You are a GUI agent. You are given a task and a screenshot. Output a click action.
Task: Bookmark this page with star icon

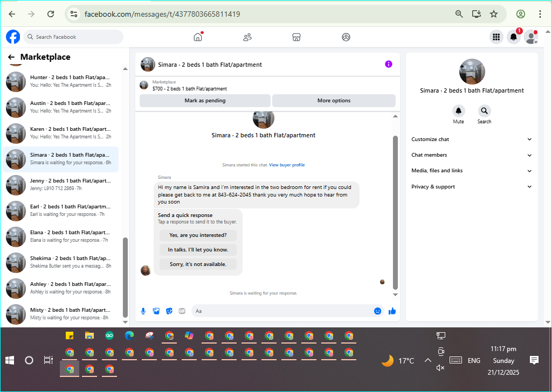[x=494, y=14]
